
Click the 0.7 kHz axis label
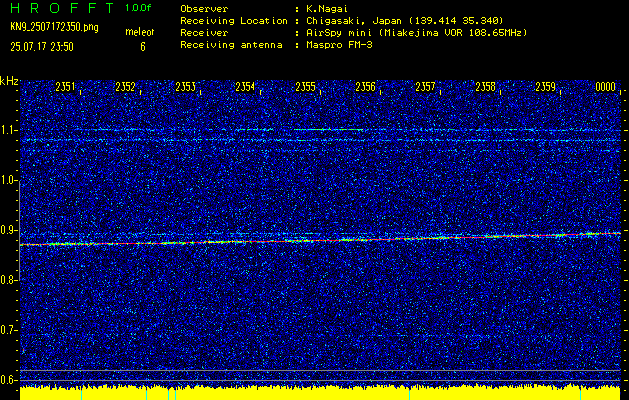pos(9,330)
